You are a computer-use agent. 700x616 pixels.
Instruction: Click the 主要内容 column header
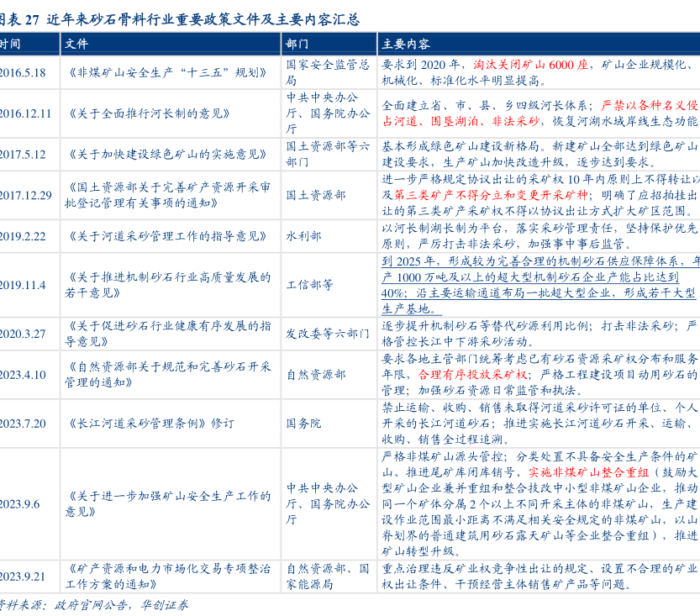point(406,45)
